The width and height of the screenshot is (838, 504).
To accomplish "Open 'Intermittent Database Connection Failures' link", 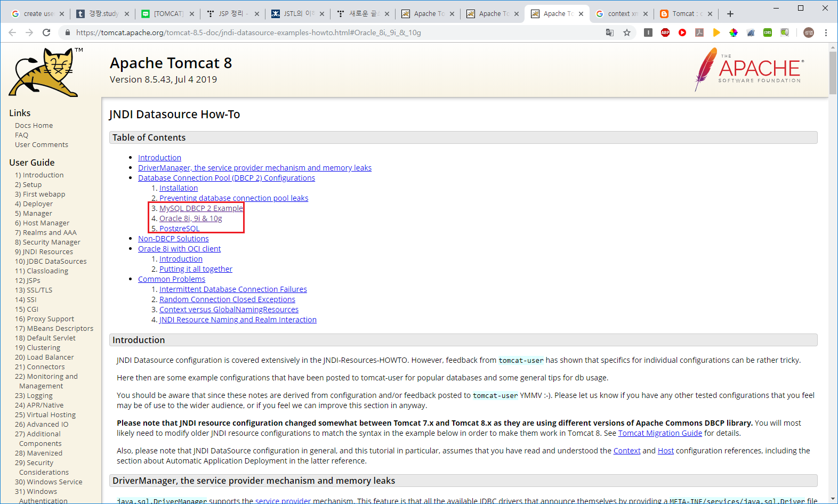I will tap(233, 289).
